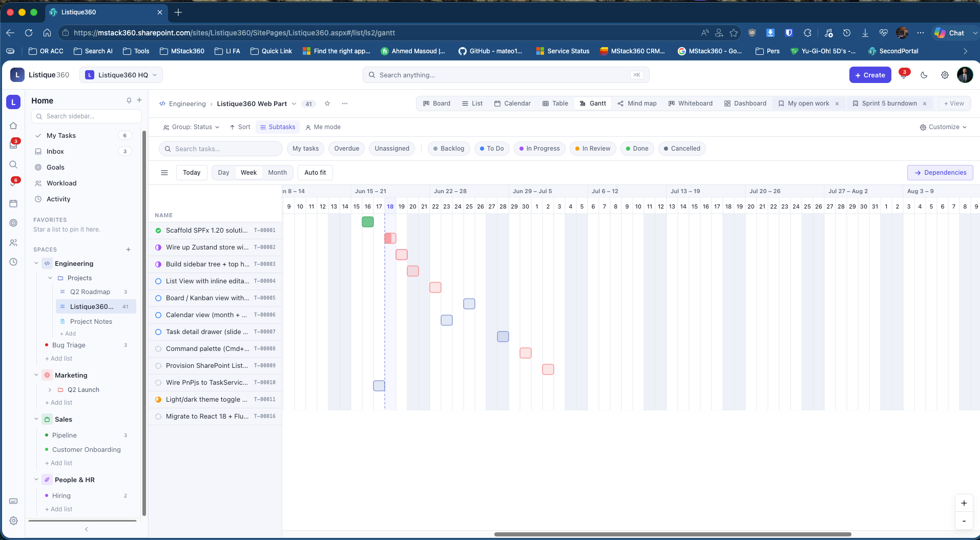Select the Month timeline scale
The width and height of the screenshot is (980, 540).
277,173
